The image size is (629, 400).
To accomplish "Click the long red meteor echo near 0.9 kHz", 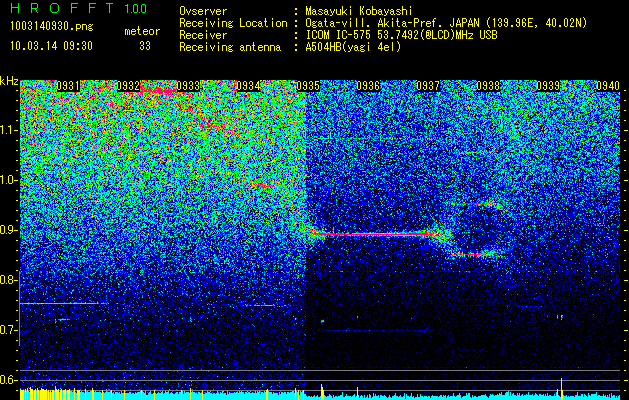I will tap(375, 234).
